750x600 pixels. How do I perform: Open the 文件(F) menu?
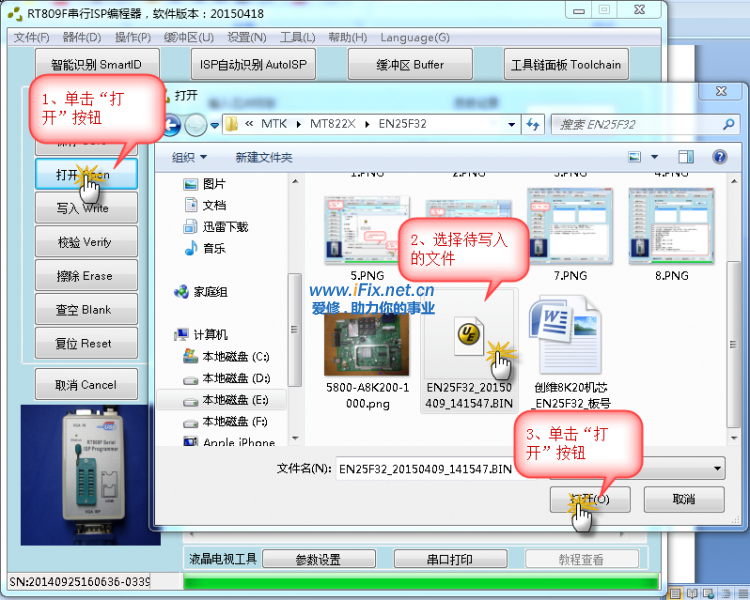point(31,37)
